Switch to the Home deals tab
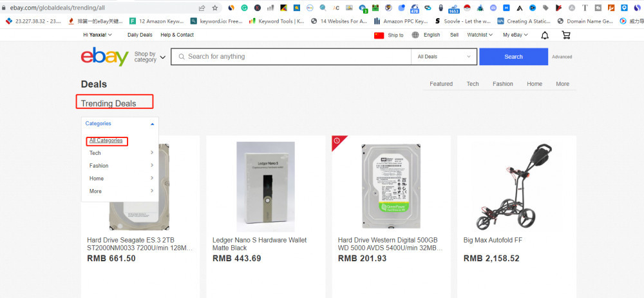The image size is (644, 298). (535, 84)
